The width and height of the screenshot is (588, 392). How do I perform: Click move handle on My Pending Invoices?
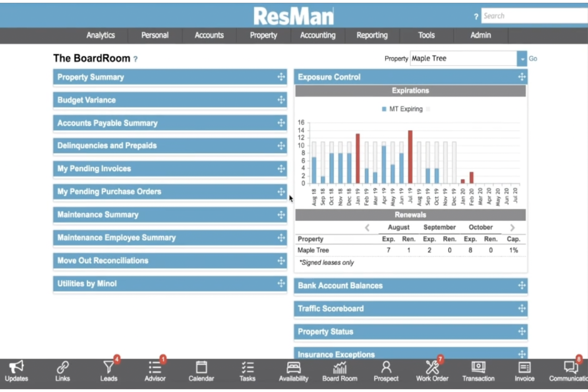(281, 169)
